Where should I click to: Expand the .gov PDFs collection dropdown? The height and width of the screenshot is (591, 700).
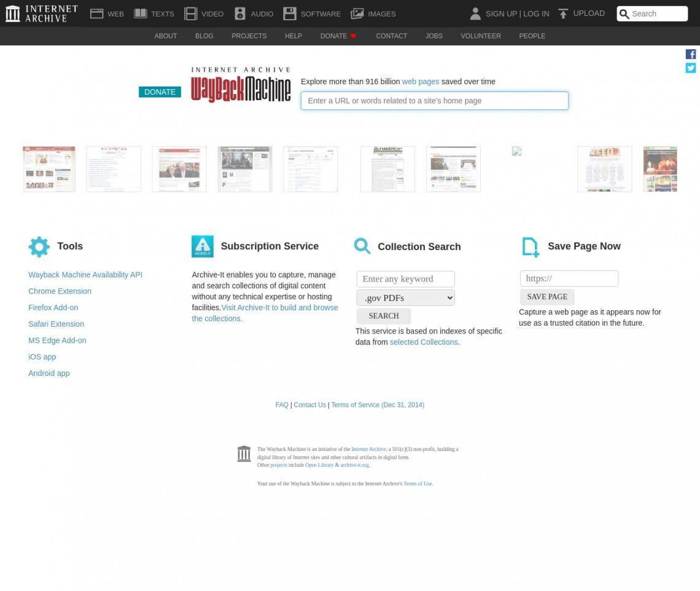pyautogui.click(x=405, y=298)
